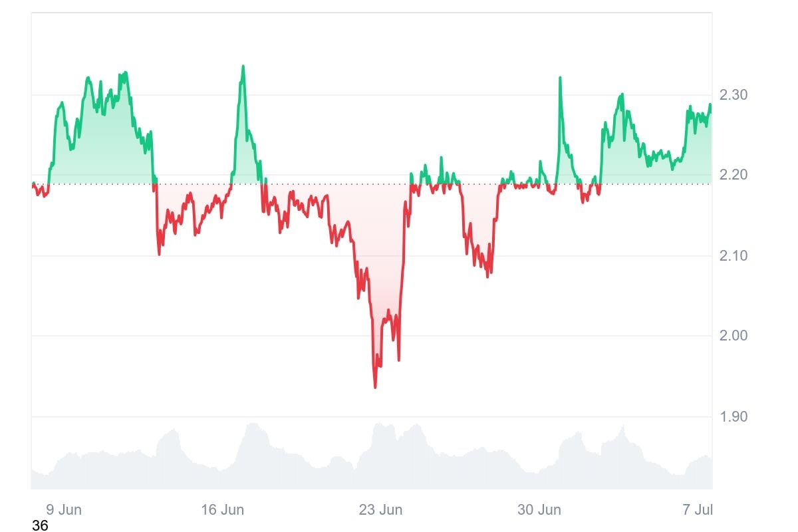Select the 2.20 price axis label

(733, 175)
